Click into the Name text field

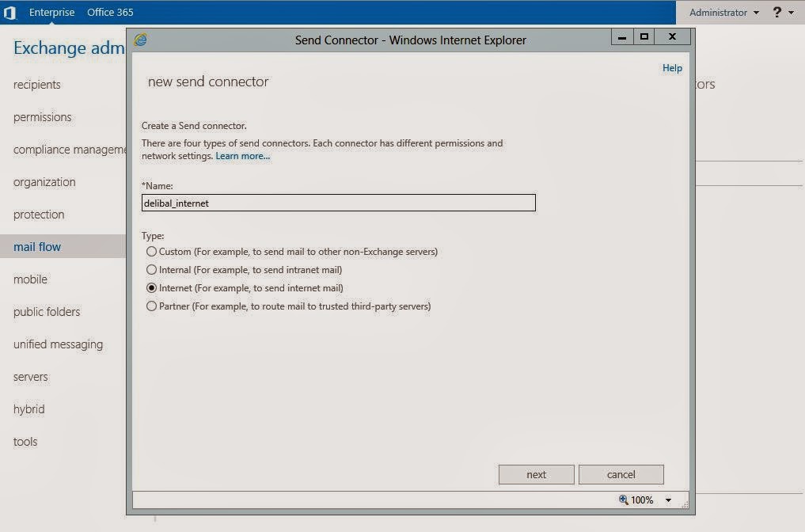(338, 203)
